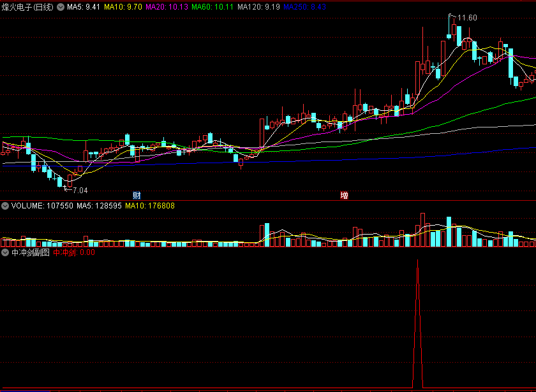Select the volume MA5: 128595 value
Image resolution: width=536 pixels, height=392 pixels.
(99, 205)
